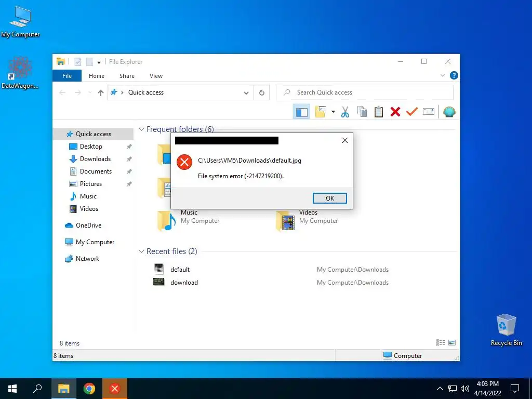The image size is (532, 399).
Task: Click the Rename toolbar icon
Action: point(428,112)
